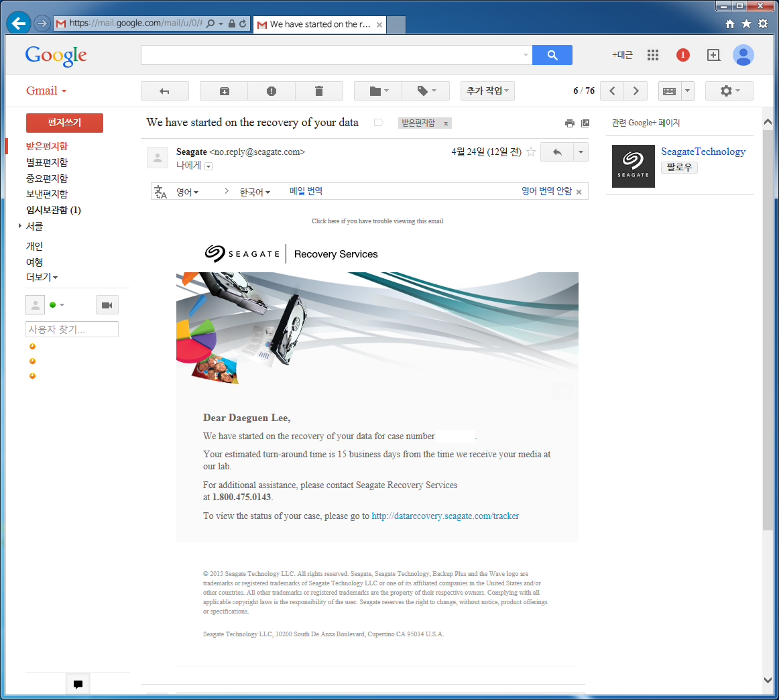Open the Move to folder dropdown
The width and height of the screenshot is (779, 700).
[x=378, y=91]
